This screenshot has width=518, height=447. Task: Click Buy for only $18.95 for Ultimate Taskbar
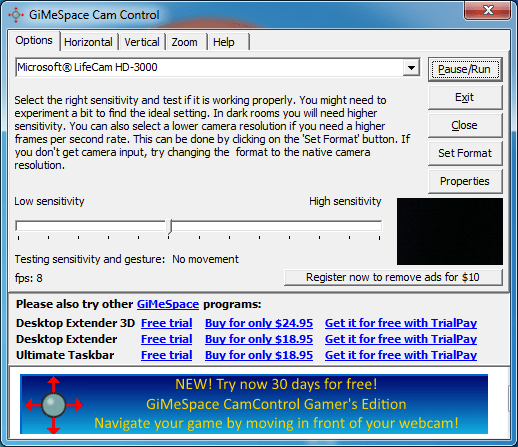(x=259, y=355)
